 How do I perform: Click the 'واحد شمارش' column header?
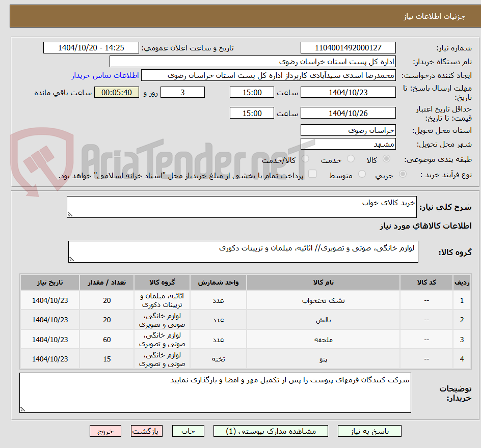pyautogui.click(x=218, y=282)
